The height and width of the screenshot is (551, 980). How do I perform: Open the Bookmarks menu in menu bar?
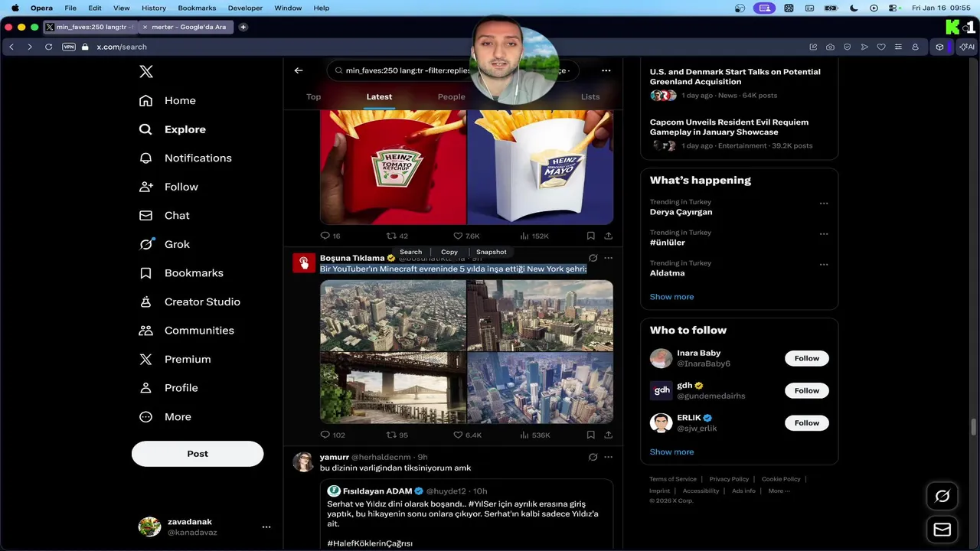(197, 8)
